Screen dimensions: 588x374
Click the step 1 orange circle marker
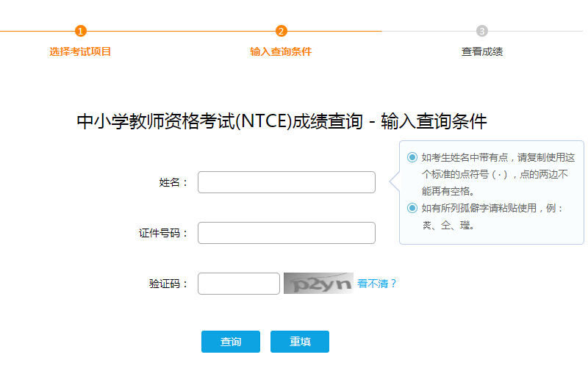(81, 31)
